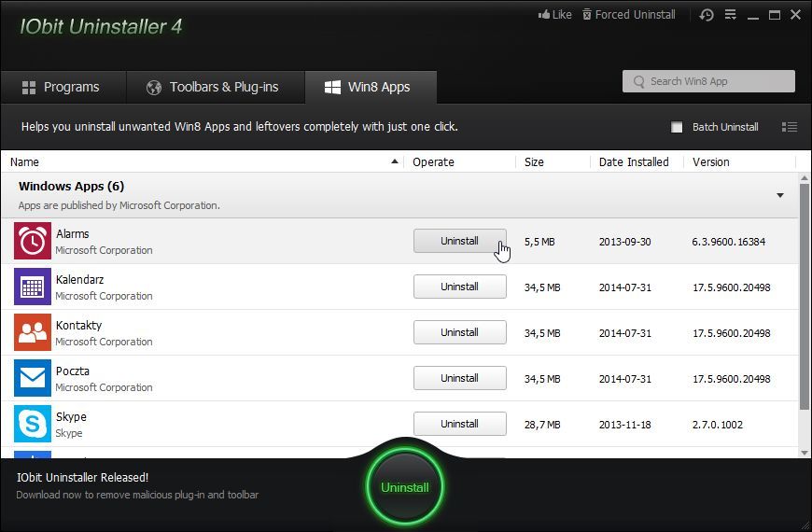Open the main menu icon

730,15
